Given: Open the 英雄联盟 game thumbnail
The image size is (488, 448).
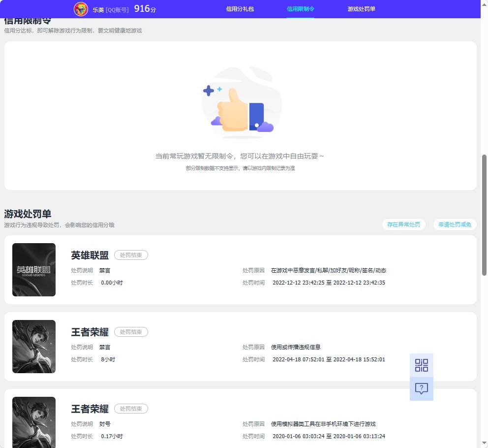Looking at the screenshot, I should point(34,270).
